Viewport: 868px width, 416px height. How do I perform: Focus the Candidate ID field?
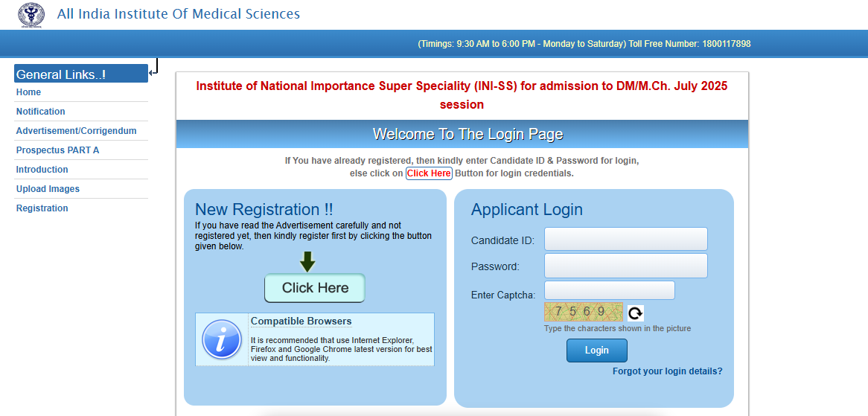click(625, 240)
